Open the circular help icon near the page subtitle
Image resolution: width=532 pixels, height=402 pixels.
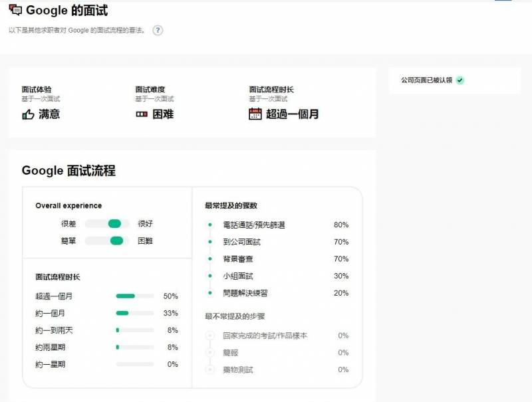(x=157, y=30)
